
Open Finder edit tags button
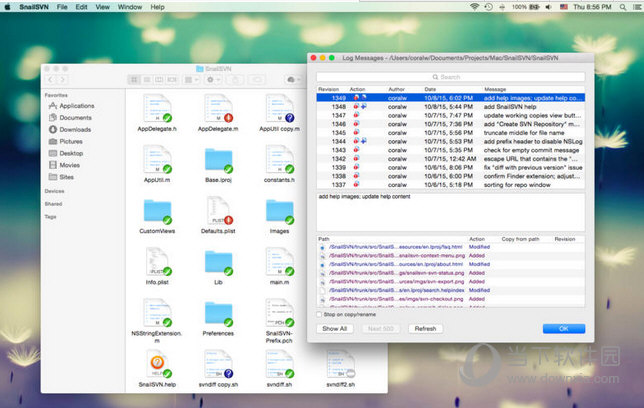[257, 80]
